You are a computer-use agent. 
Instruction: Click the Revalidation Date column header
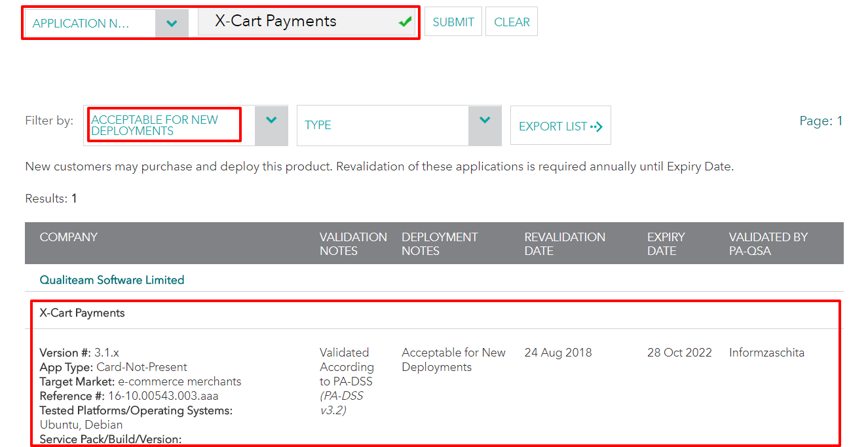565,244
